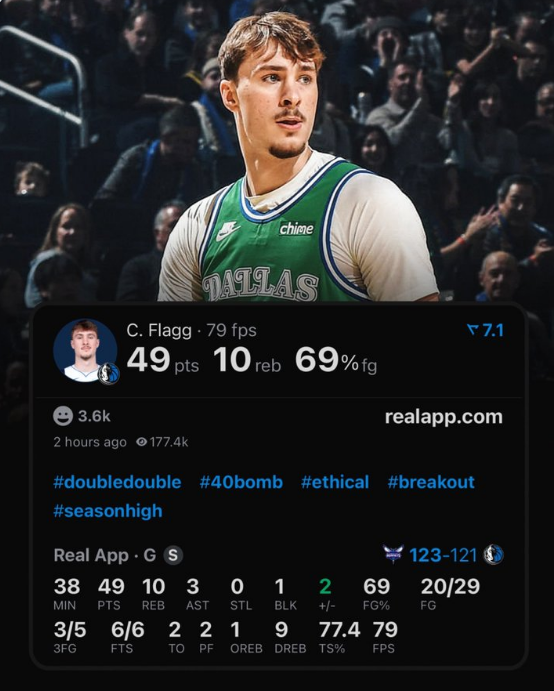Select the #ethical hashtag
Viewport: 554px width, 691px height.
coord(335,482)
